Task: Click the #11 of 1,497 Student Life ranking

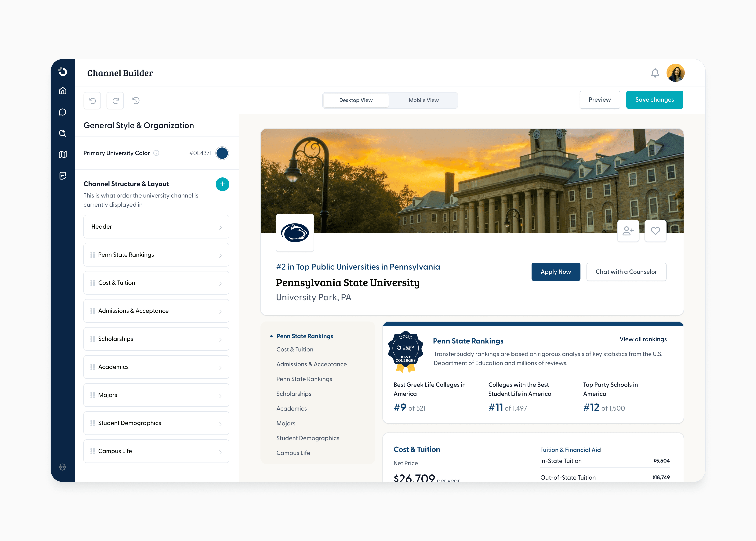Action: [x=508, y=408]
